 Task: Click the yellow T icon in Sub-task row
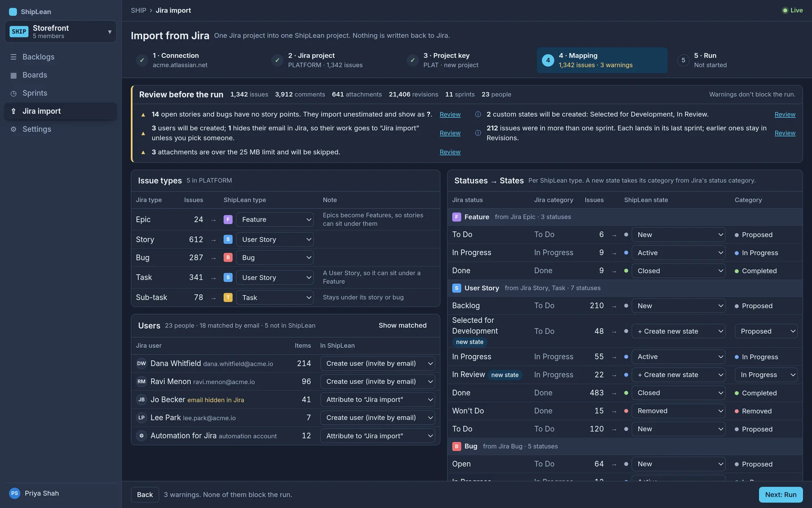228,297
